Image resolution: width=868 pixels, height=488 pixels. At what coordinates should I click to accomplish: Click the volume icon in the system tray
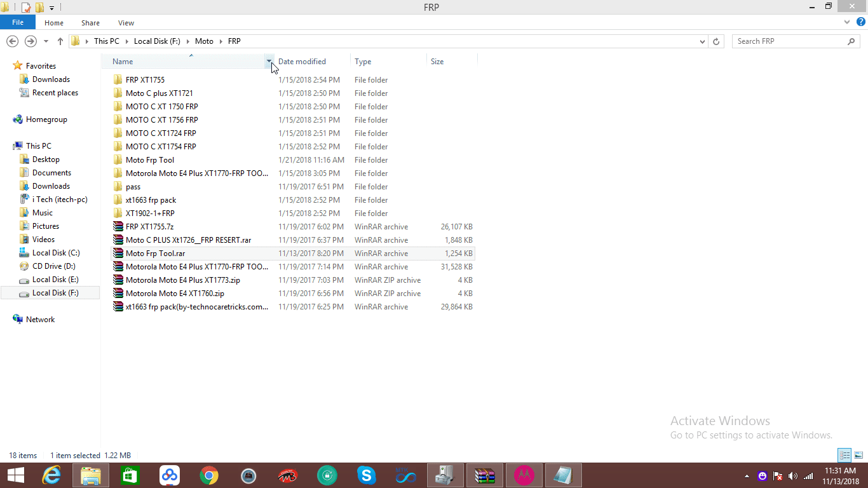(792, 476)
